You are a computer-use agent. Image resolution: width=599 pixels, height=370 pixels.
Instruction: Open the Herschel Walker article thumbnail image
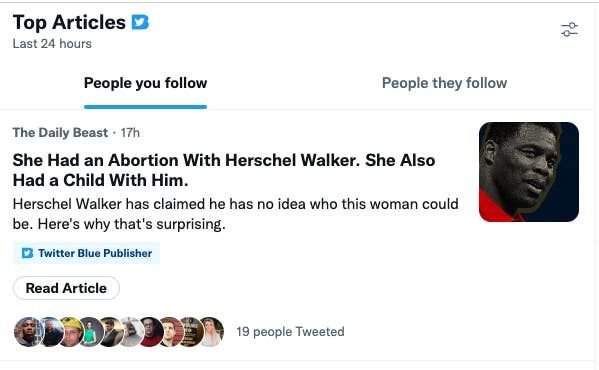pos(529,172)
